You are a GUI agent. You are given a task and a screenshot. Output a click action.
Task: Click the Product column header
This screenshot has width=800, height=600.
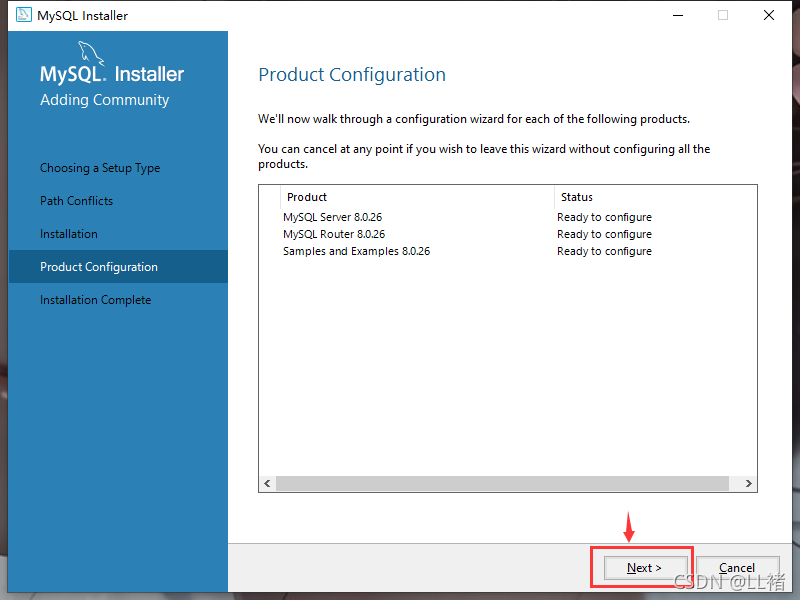click(417, 197)
